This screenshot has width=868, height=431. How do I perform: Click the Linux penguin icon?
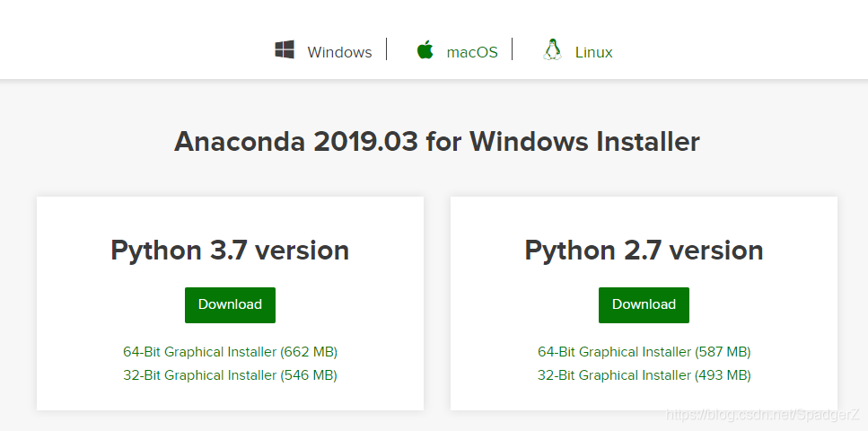(552, 50)
